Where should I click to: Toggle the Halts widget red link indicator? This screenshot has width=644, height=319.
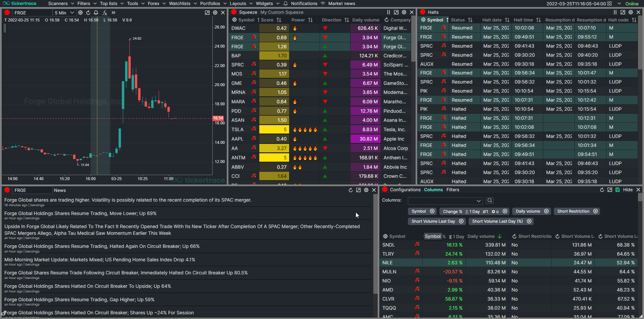click(423, 12)
